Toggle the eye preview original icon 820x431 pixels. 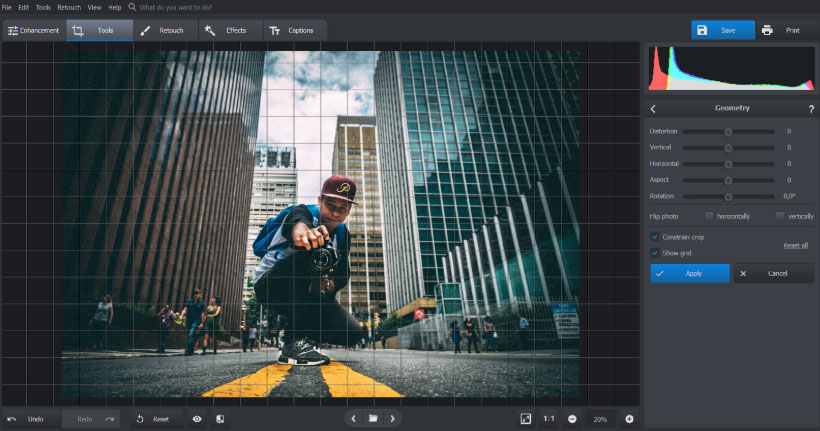(197, 419)
